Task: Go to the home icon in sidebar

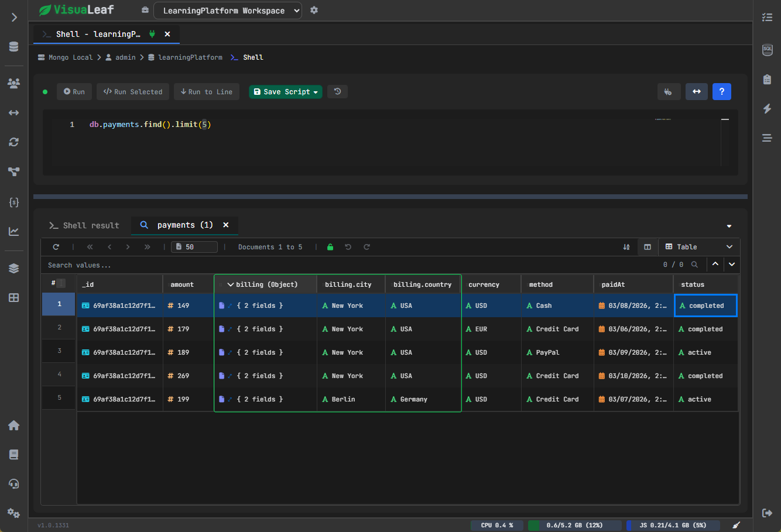Action: [14, 425]
